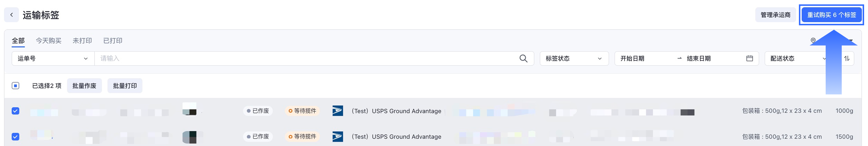This screenshot has width=868, height=146.
Task: Click the 批量作废 button
Action: (x=84, y=86)
